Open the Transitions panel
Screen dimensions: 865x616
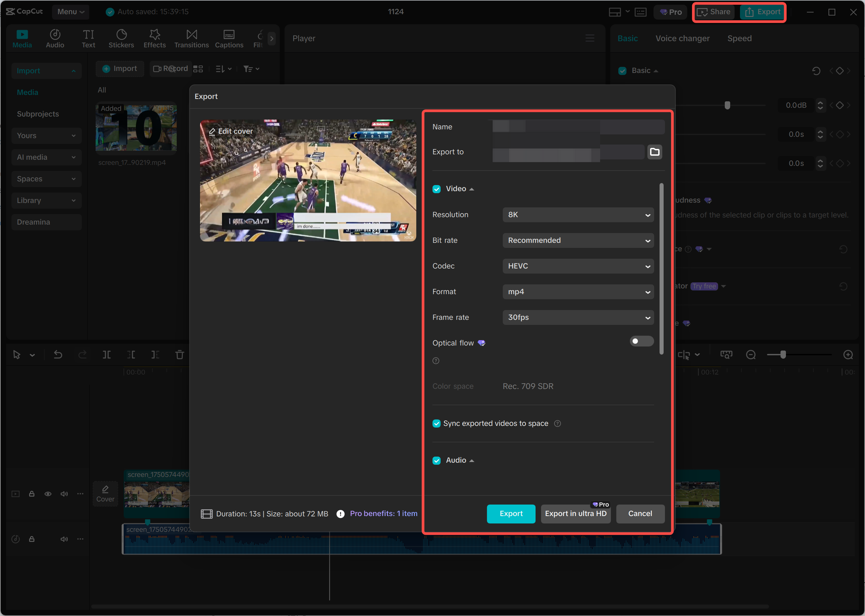point(191,38)
